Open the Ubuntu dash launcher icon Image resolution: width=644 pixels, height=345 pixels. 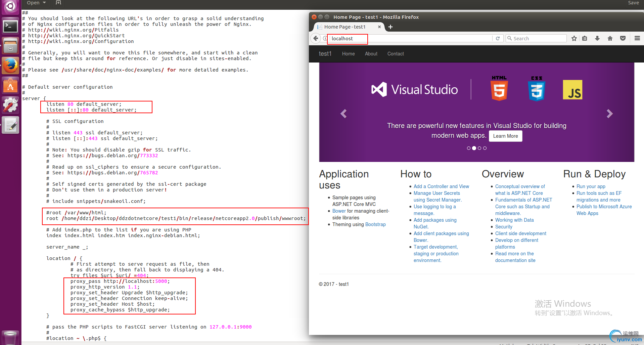pyautogui.click(x=10, y=6)
